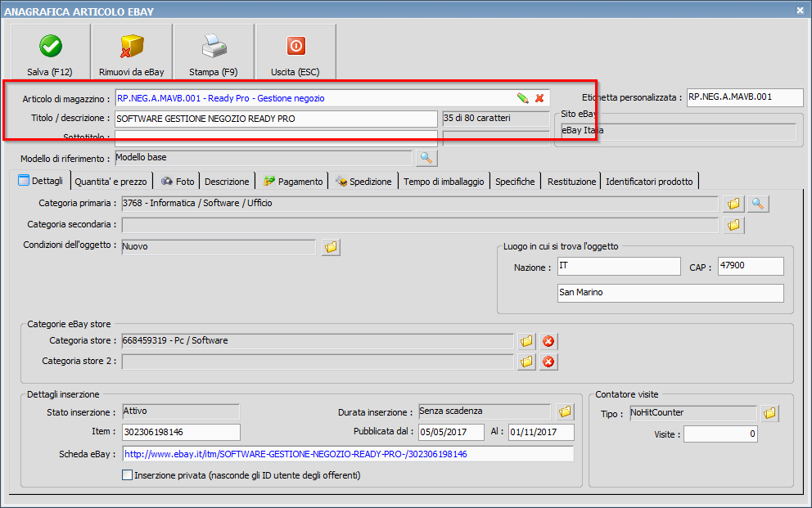Viewport: 812px width, 508px height.
Task: Switch to the Dettagli tab
Action: pyautogui.click(x=41, y=181)
